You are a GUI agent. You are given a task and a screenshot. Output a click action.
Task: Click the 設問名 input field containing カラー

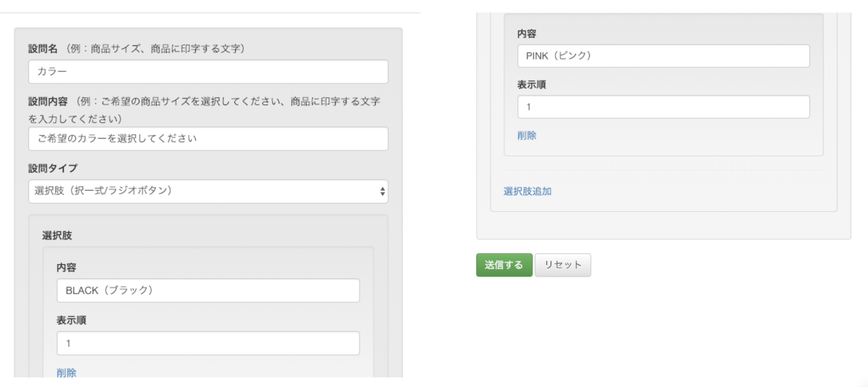[x=208, y=72]
